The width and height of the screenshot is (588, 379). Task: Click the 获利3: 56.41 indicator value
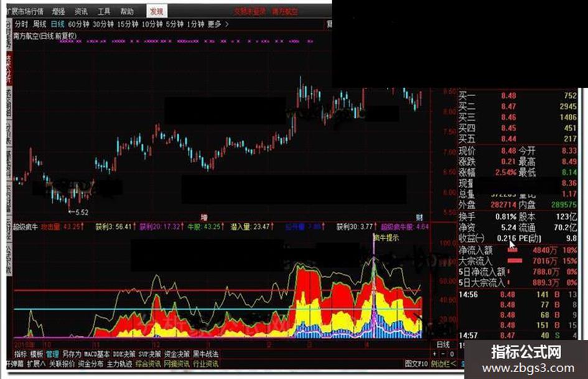coord(116,227)
